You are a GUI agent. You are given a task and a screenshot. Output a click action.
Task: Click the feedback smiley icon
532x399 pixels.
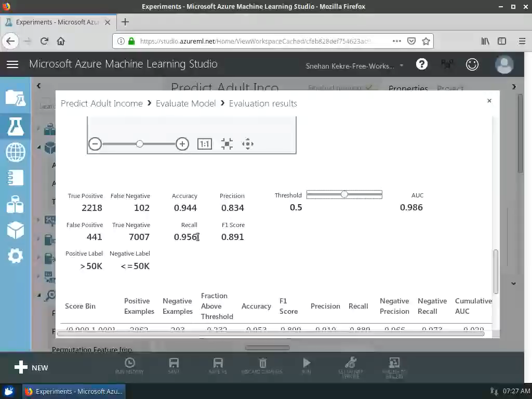pos(472,64)
